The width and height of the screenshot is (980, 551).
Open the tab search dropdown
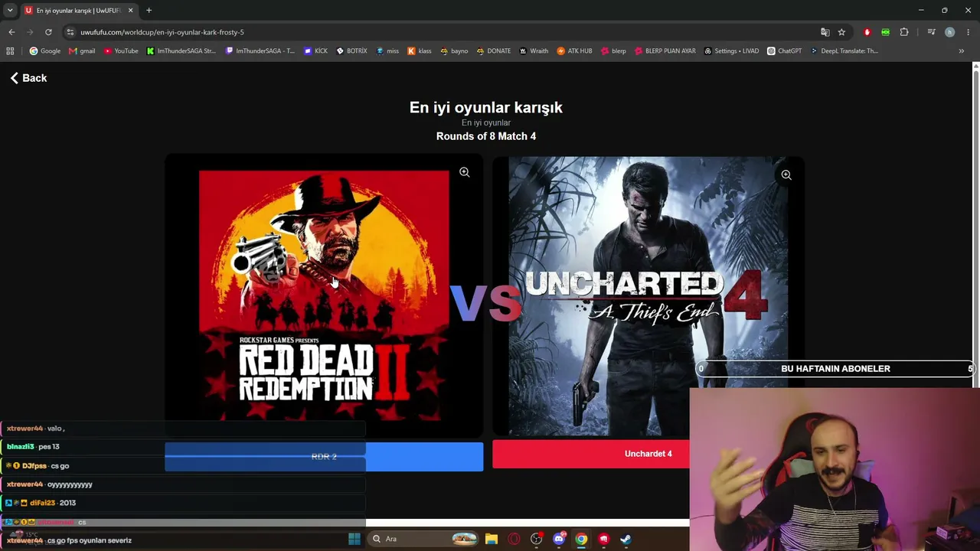pyautogui.click(x=10, y=11)
